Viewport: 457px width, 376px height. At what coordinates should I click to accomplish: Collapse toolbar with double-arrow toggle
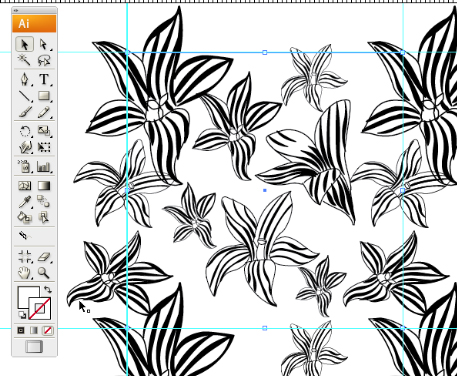pyautogui.click(x=16, y=10)
